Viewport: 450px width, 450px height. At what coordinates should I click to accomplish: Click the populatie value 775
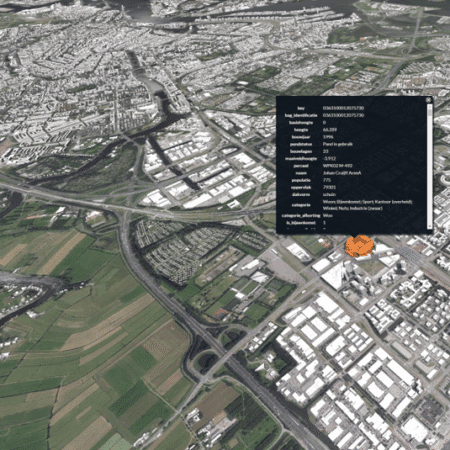click(327, 180)
